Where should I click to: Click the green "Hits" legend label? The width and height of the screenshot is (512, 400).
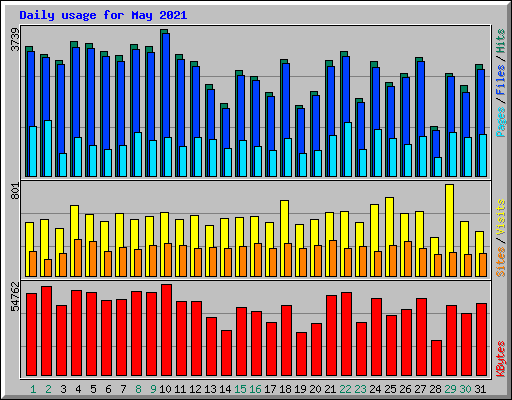(x=501, y=41)
